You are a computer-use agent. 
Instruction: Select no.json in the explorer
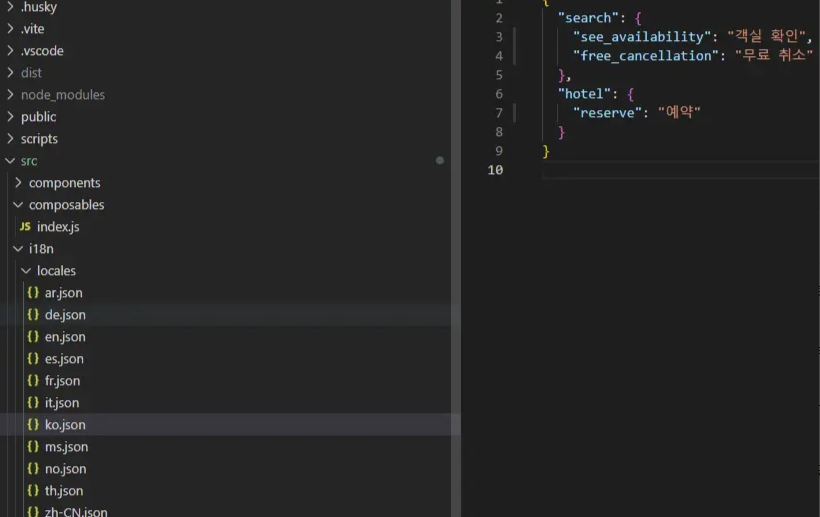point(65,469)
